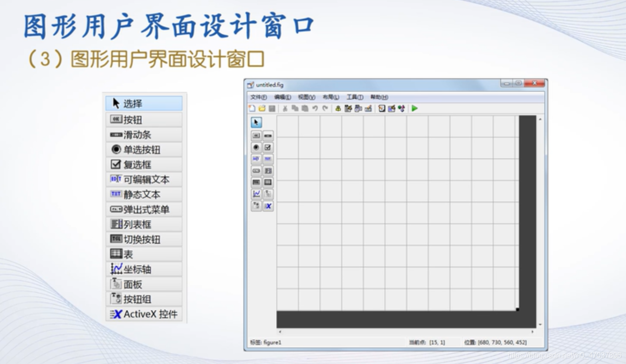Click the Undo arrow toolbar icon

(x=315, y=109)
